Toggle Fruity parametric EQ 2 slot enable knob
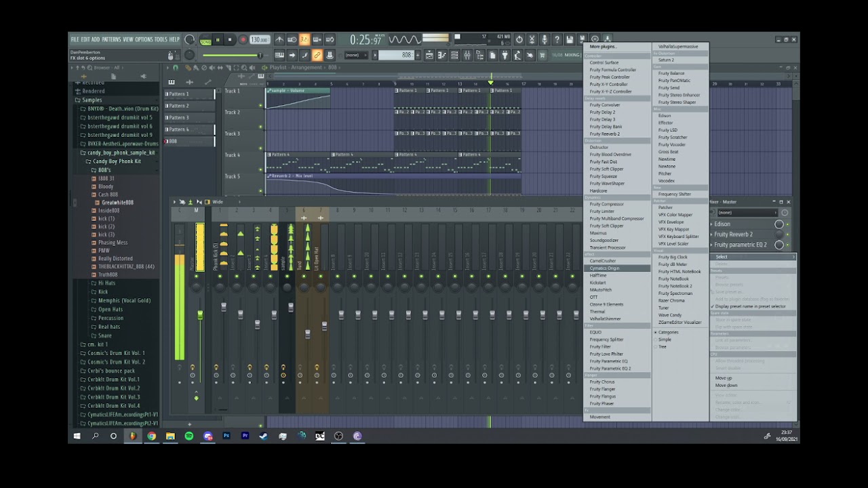The height and width of the screenshot is (488, 868). click(779, 245)
